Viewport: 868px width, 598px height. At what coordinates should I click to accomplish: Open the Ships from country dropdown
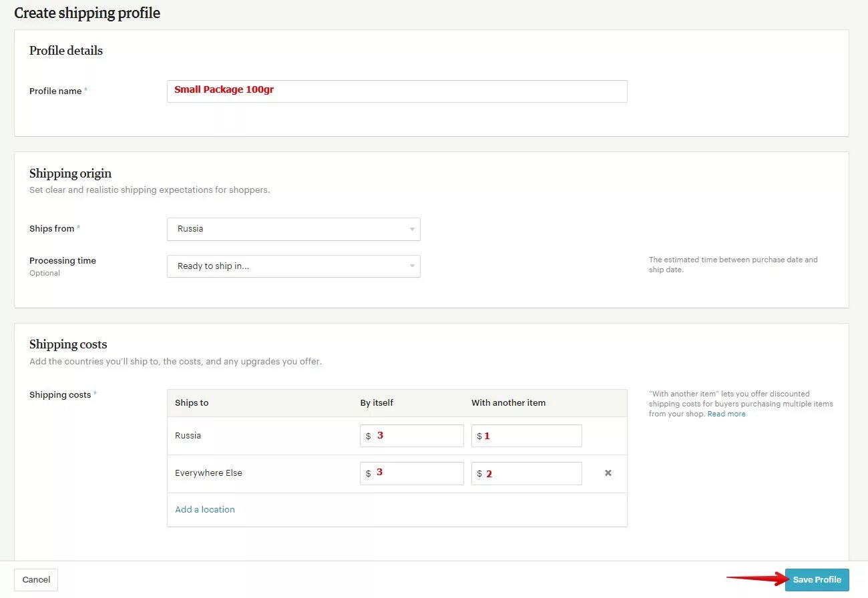coord(293,229)
